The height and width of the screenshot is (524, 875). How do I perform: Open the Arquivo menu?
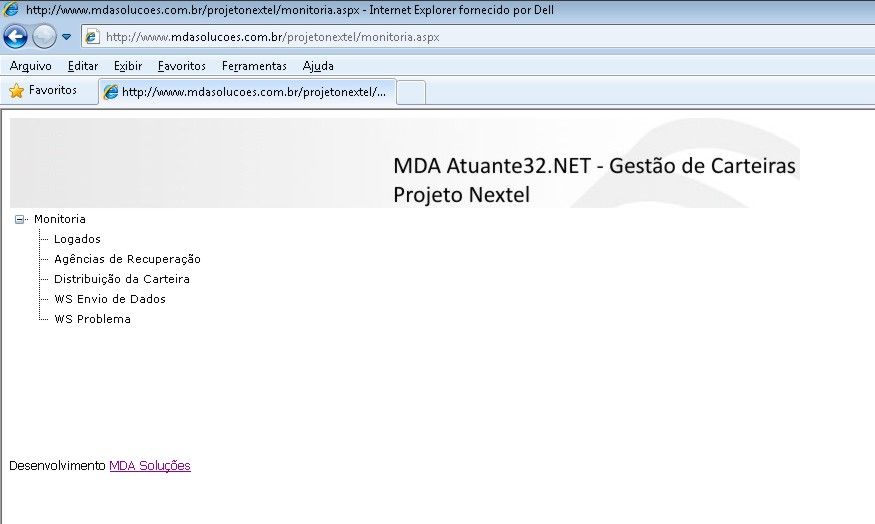click(31, 66)
